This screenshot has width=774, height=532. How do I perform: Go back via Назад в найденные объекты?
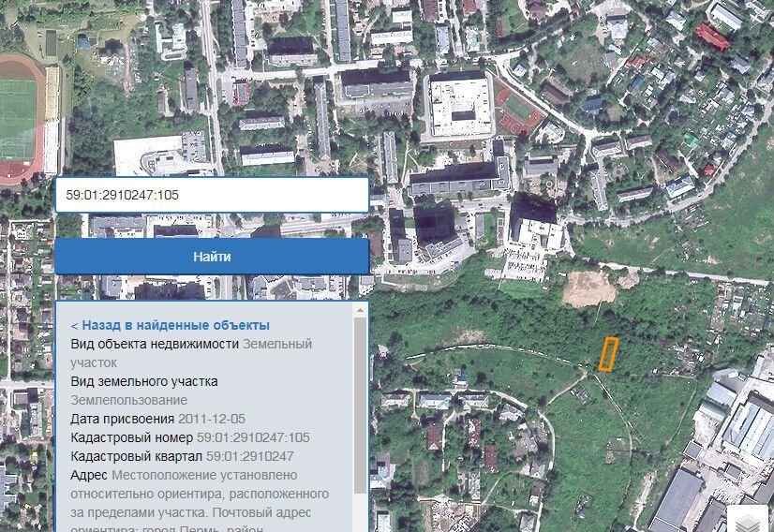[171, 325]
